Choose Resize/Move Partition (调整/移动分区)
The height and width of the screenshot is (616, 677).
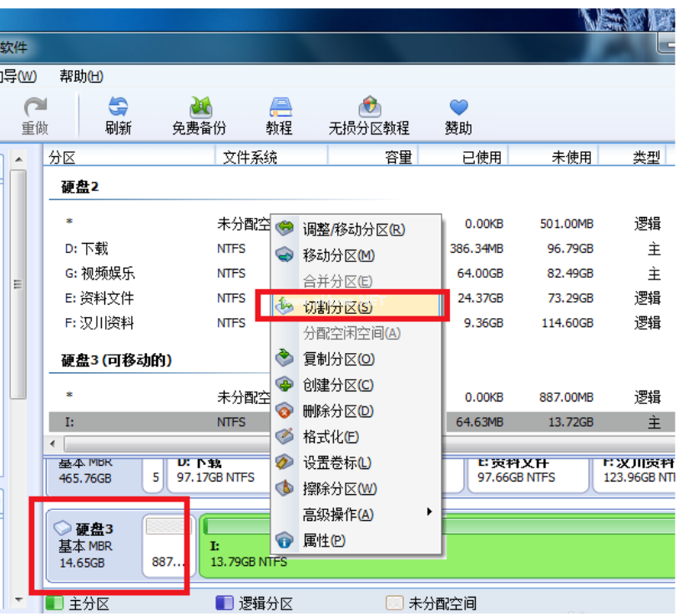click(352, 230)
